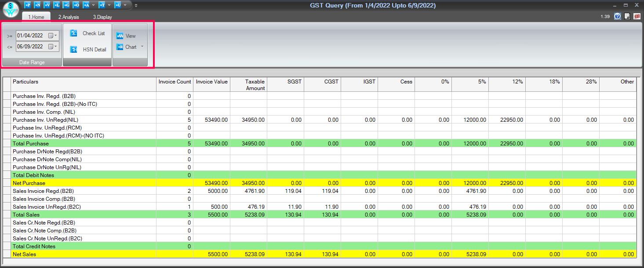Open the dropdown arrow beside the T icon
The image size is (644, 268).
(x=109, y=5)
